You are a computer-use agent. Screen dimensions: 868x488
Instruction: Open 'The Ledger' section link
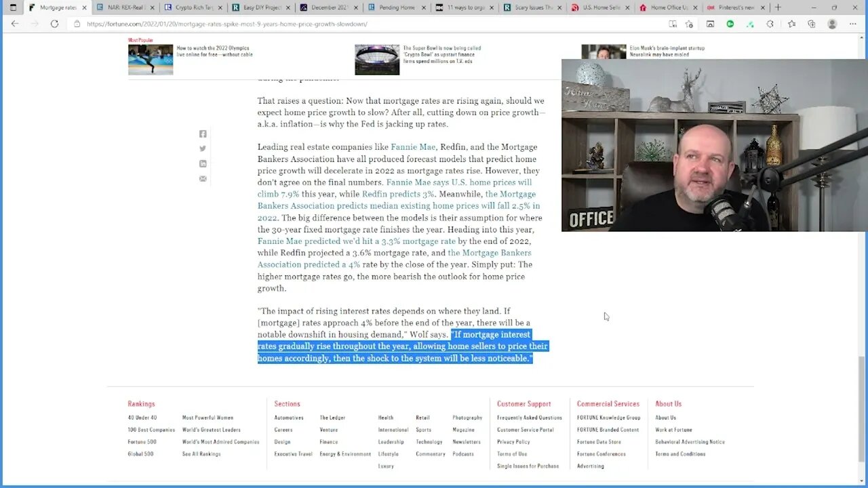click(332, 418)
